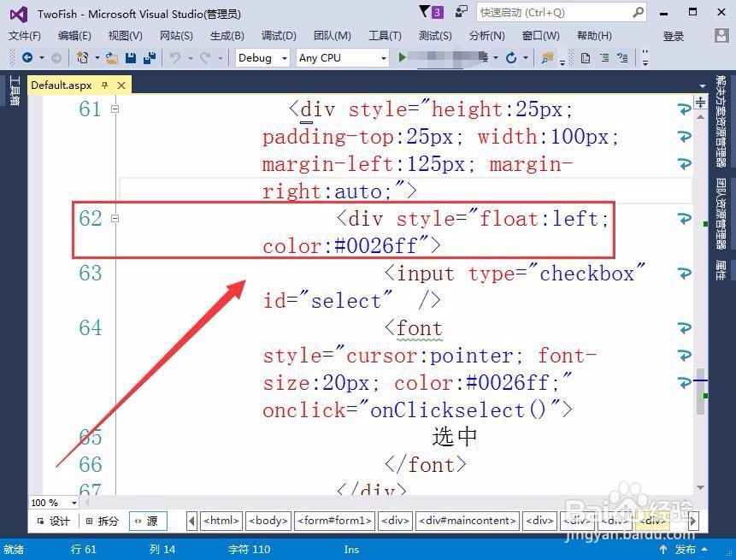Viewport: 736px width, 560px height.
Task: Click the account avatar icon
Action: (x=721, y=35)
